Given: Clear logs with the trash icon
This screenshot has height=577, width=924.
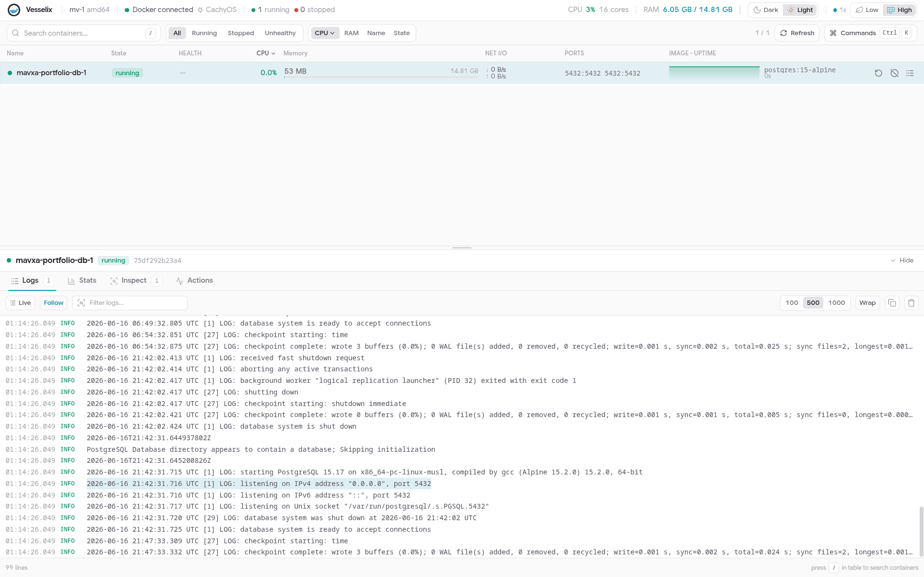Looking at the screenshot, I should point(911,303).
